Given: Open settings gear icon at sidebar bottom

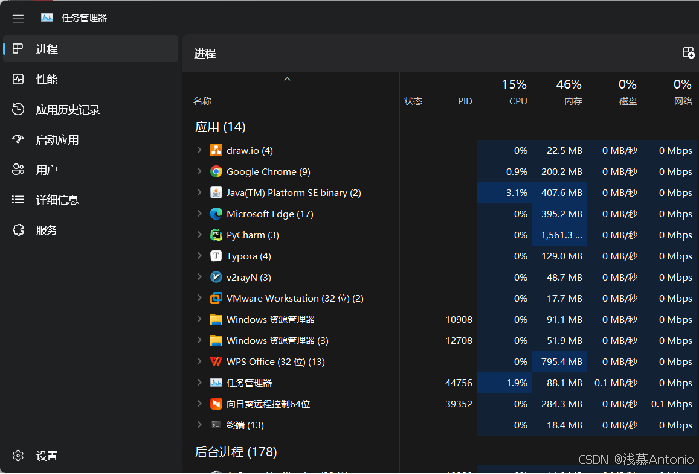Looking at the screenshot, I should coord(18,455).
